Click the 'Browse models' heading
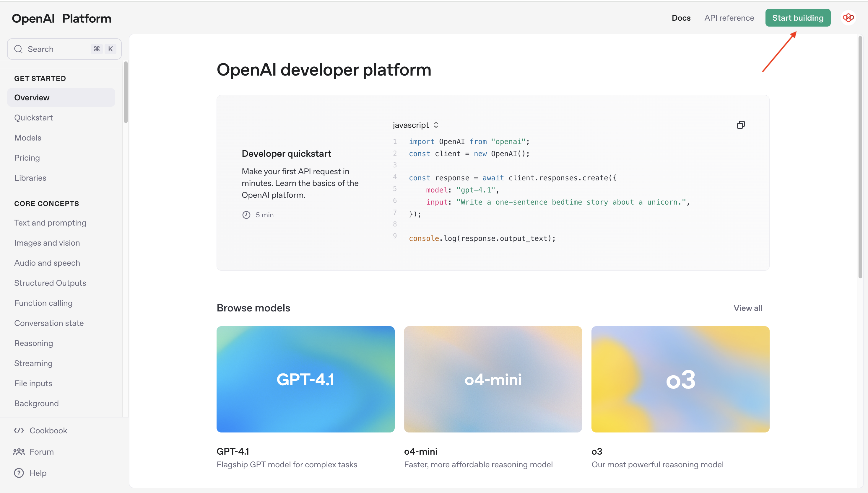 pos(253,308)
